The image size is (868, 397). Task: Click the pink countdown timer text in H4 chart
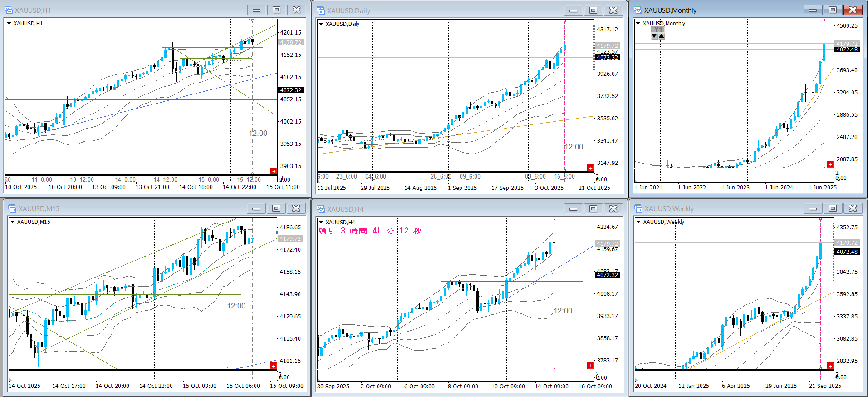(370, 231)
